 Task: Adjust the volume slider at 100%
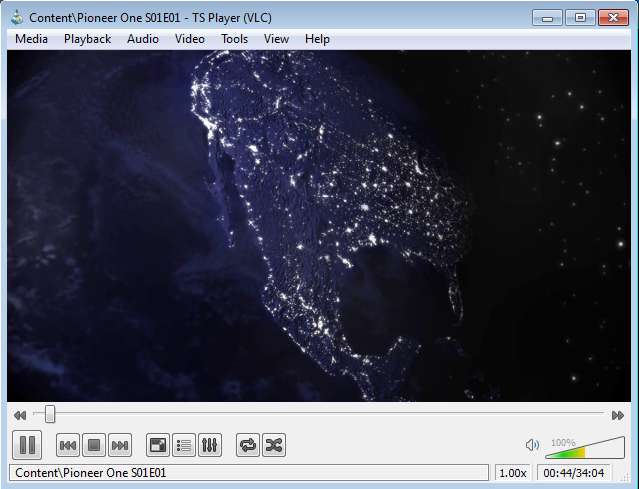pos(585,448)
